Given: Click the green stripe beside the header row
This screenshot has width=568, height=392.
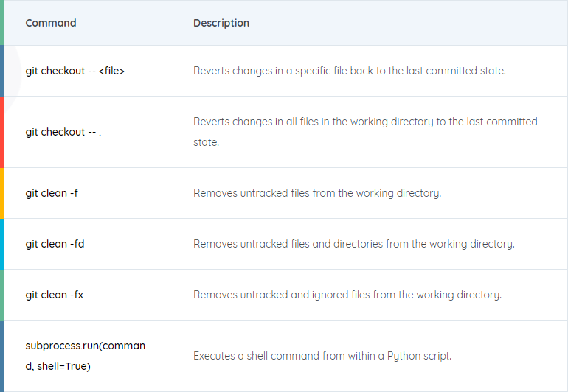Looking at the screenshot, I should (x=1, y=22).
